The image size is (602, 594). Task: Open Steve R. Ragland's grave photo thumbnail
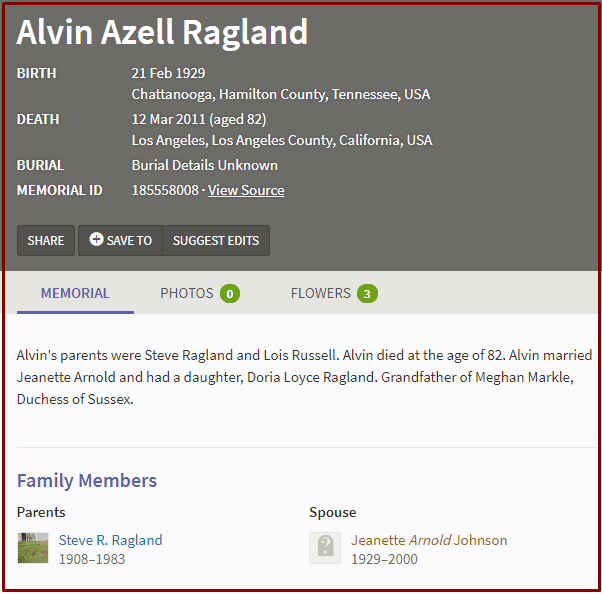pyautogui.click(x=33, y=548)
